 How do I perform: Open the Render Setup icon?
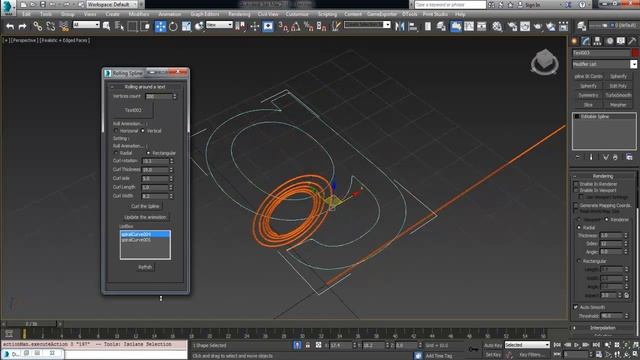[512, 27]
